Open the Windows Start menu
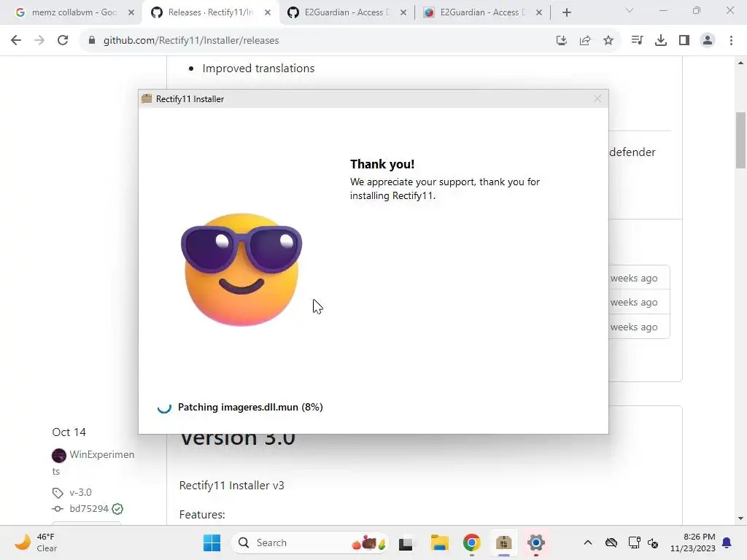747x560 pixels. 212,542
